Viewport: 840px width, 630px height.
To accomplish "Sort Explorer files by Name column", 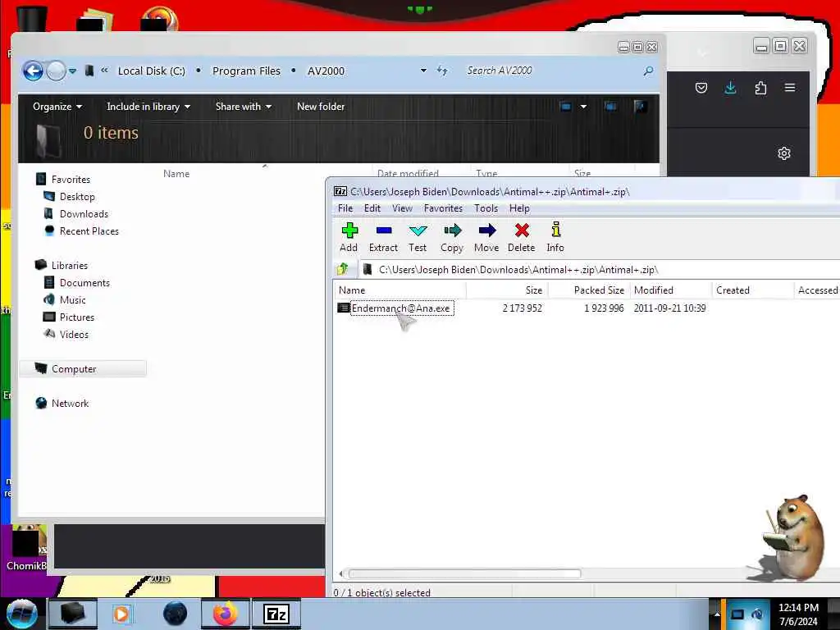I will (x=176, y=174).
